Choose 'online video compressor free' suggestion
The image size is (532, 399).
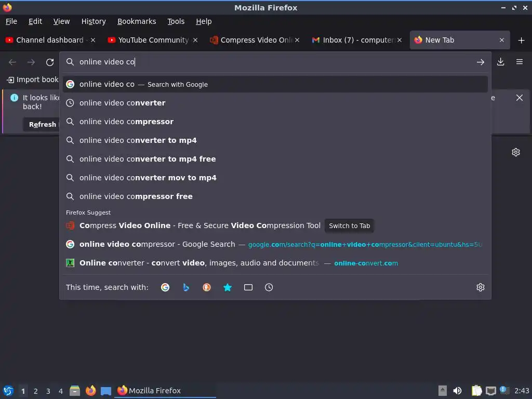click(275, 196)
